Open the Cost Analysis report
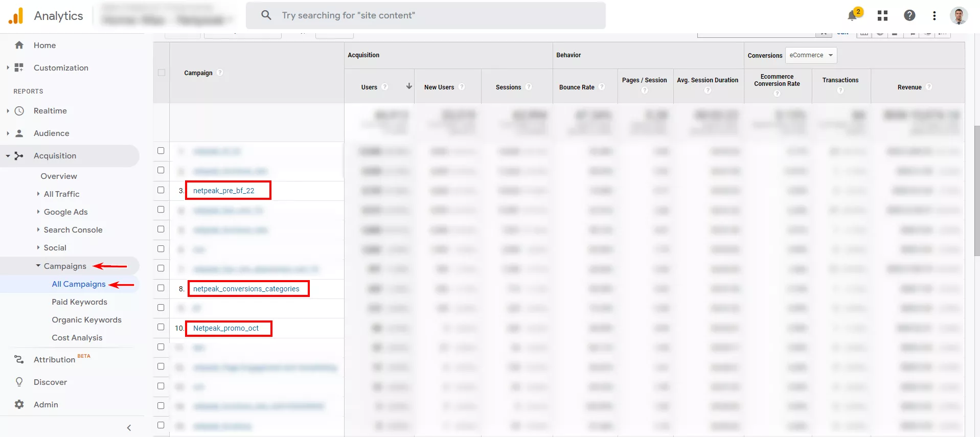The height and width of the screenshot is (437, 980). pyautogui.click(x=77, y=338)
